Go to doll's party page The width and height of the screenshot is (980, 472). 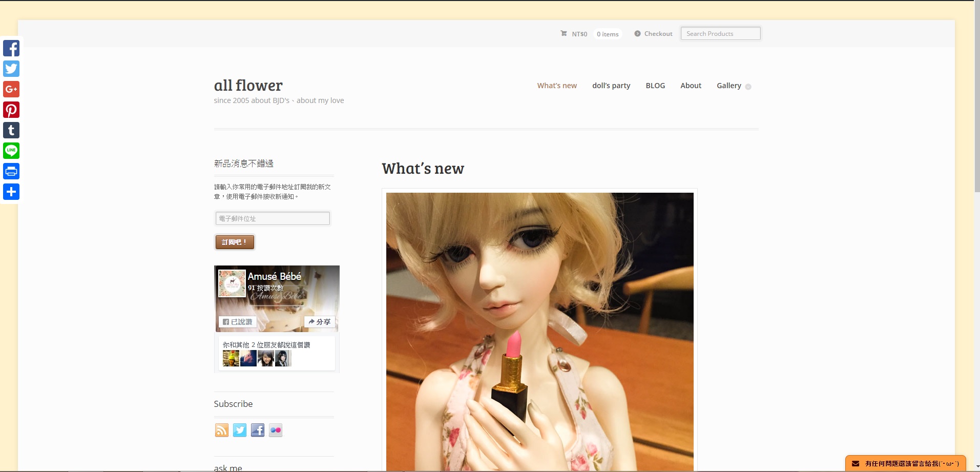611,86
